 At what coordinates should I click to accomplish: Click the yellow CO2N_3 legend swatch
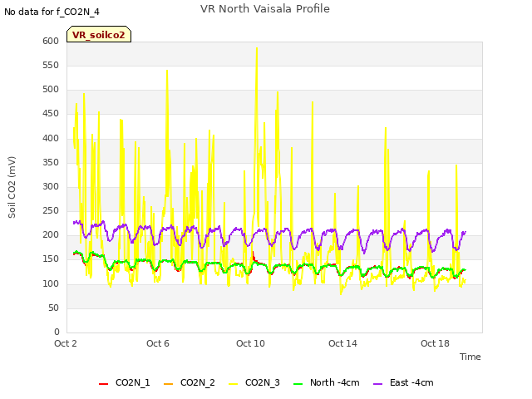(233, 384)
